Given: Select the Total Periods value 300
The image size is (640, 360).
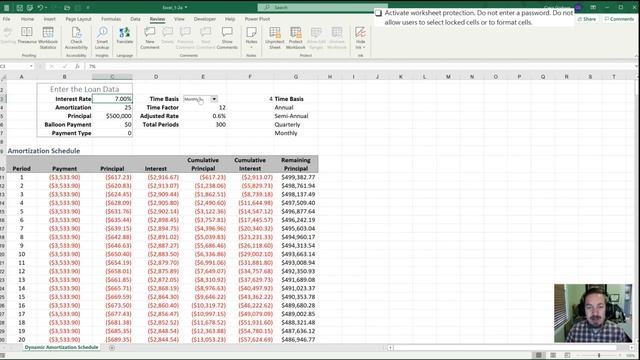Looking at the screenshot, I should [203, 124].
